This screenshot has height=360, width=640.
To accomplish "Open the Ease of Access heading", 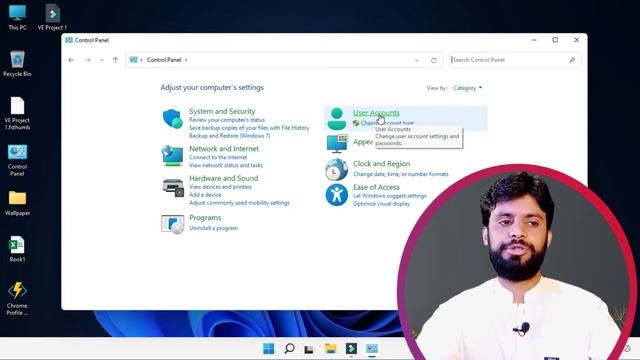I will 376,187.
